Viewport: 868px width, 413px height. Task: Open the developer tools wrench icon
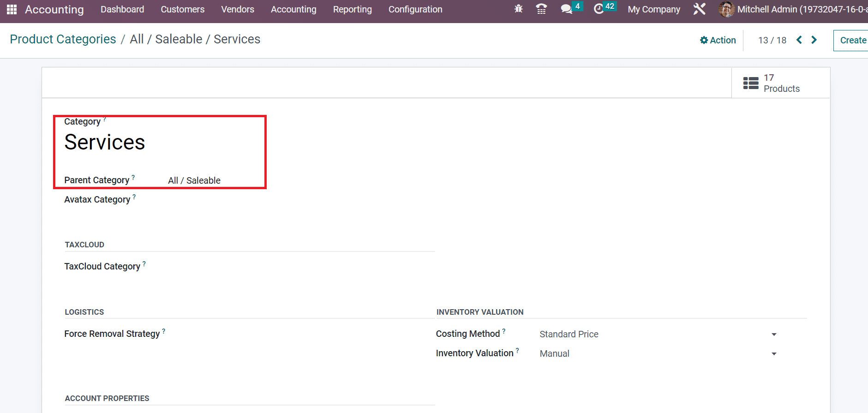(700, 9)
